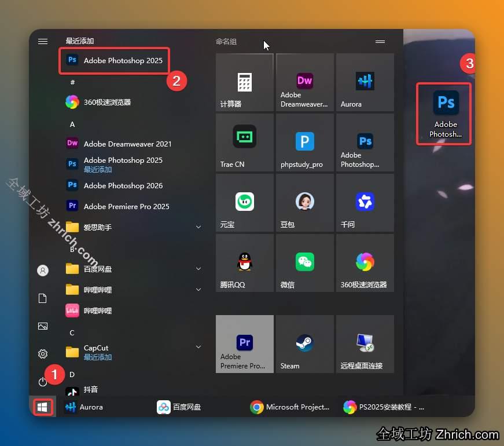Open the Adobe Photoshop pinned tile
Viewport: 504px width, 446px height.
365,142
